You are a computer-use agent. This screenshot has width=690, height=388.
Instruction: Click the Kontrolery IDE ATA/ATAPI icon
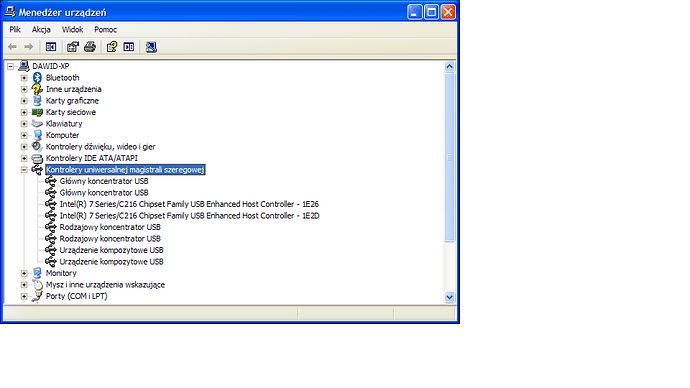click(37, 158)
